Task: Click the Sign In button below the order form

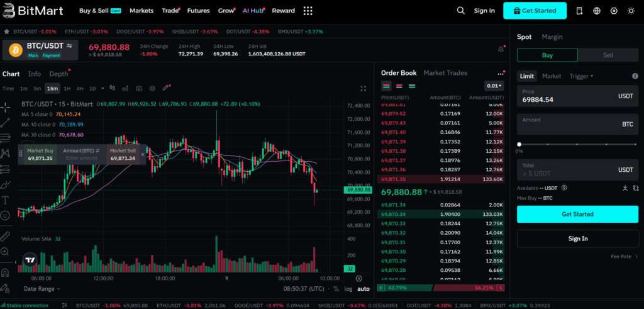Action: pyautogui.click(x=577, y=239)
